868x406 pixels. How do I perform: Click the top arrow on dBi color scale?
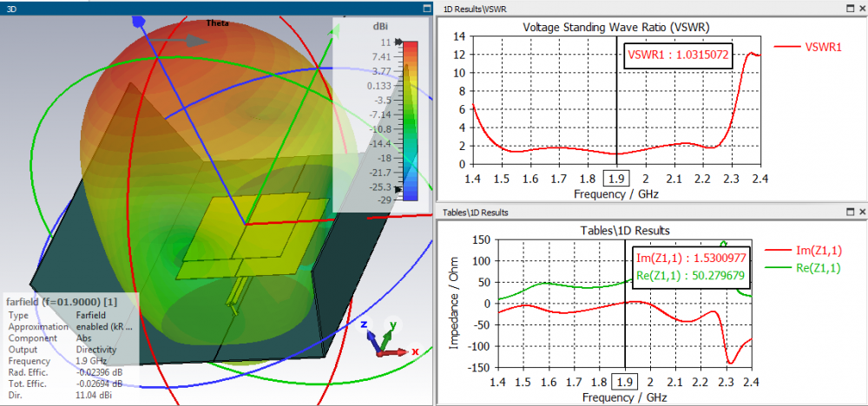click(398, 42)
